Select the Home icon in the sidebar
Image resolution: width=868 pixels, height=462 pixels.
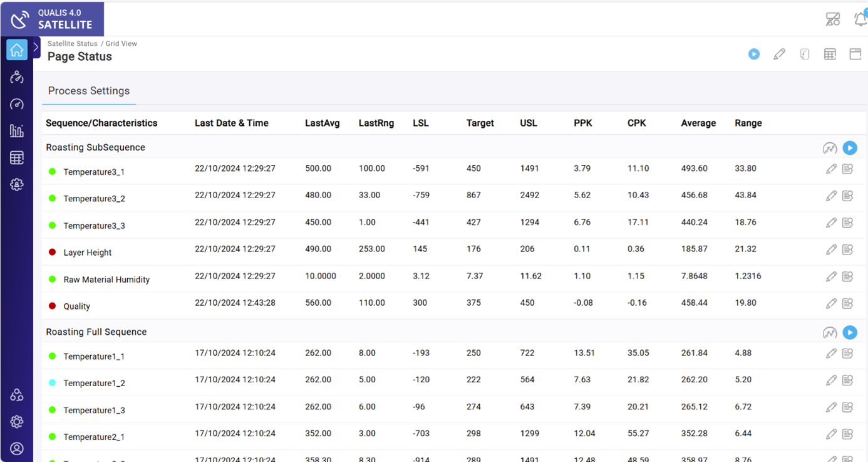click(x=16, y=49)
